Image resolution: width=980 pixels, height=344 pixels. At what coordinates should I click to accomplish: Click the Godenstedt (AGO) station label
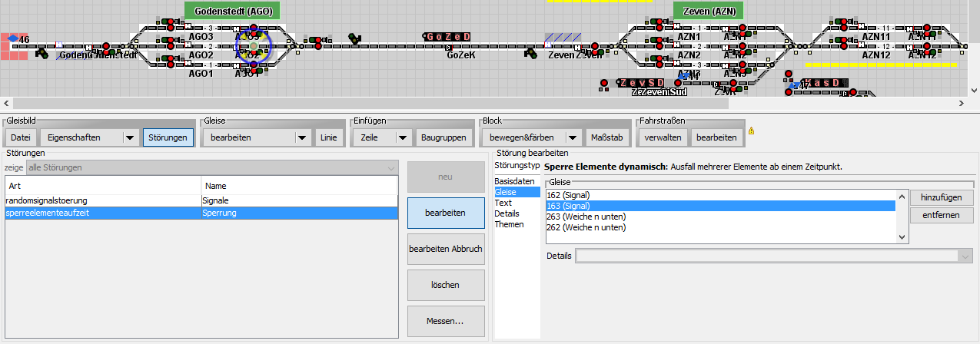click(x=233, y=11)
